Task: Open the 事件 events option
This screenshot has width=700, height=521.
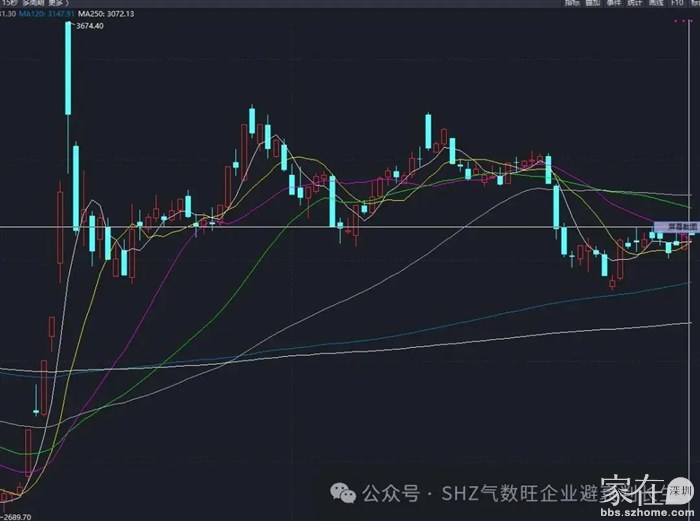Action: 613,3
